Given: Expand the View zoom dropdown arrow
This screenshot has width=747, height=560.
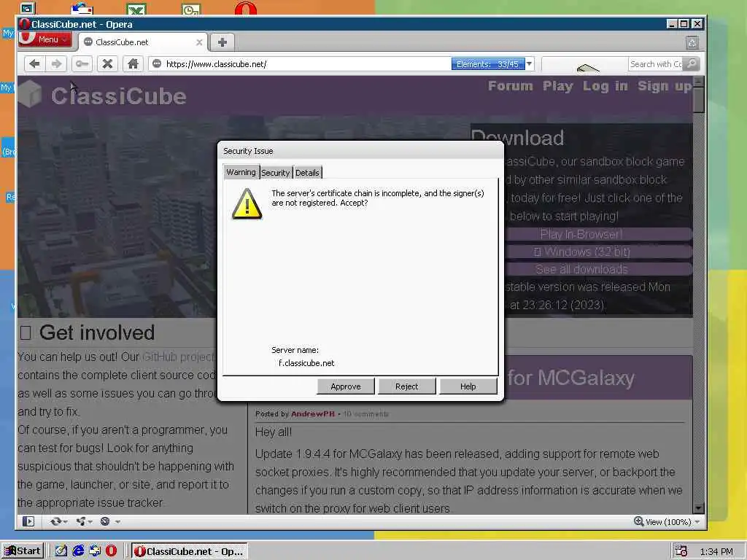Looking at the screenshot, I should (697, 522).
